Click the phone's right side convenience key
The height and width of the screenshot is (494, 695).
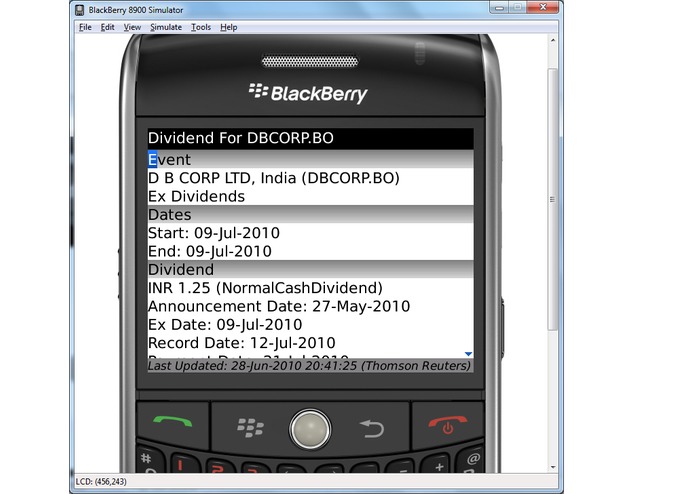[503, 327]
